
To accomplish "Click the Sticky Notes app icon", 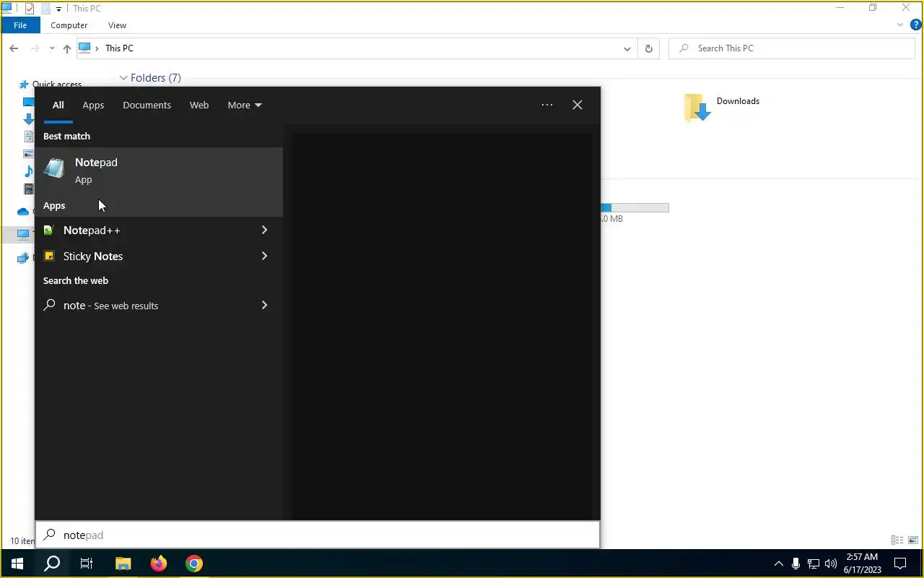I will pos(48,256).
